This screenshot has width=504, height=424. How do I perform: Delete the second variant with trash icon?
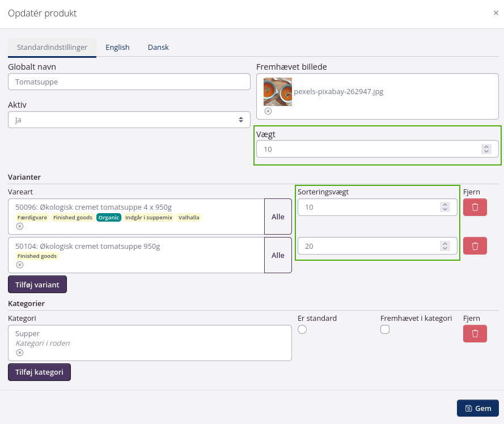coord(475,246)
